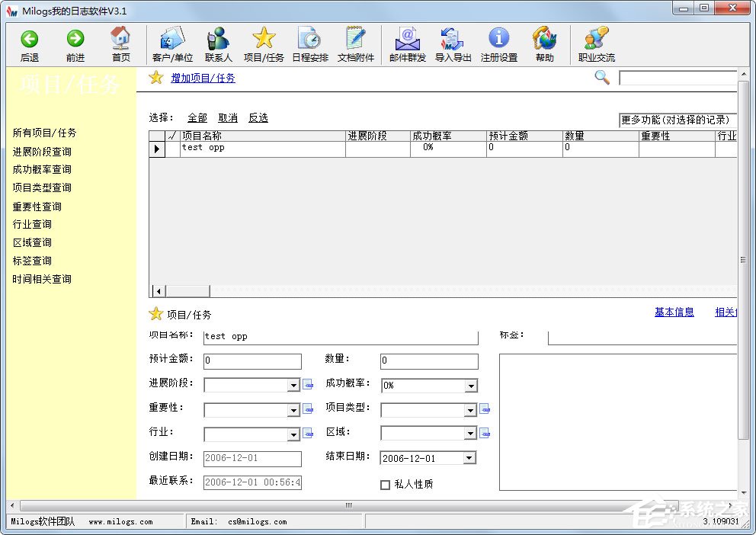Click the 前进 forward arrow icon
This screenshot has height=535, width=756.
[75, 39]
